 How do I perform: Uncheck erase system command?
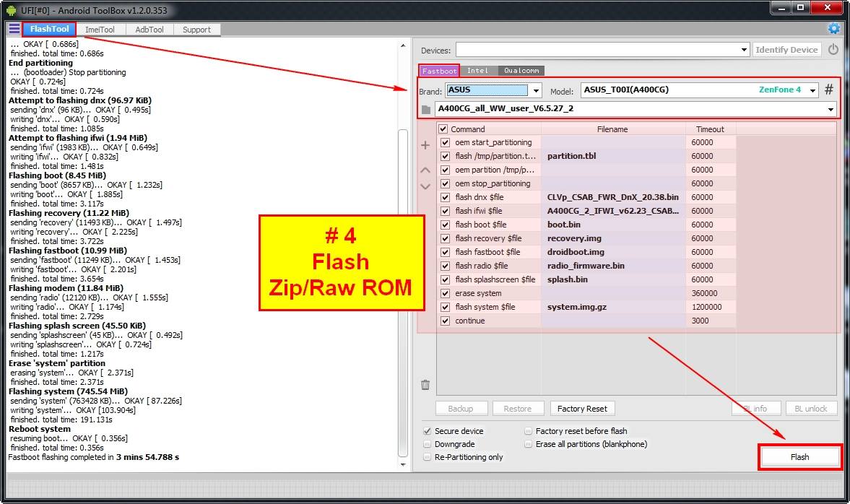pyautogui.click(x=445, y=293)
